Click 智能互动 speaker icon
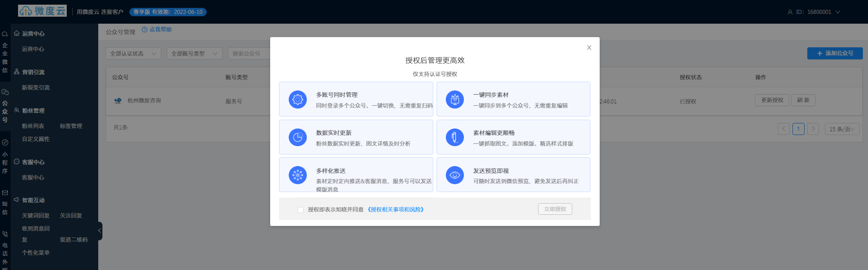This screenshot has height=270, width=868. [x=17, y=200]
